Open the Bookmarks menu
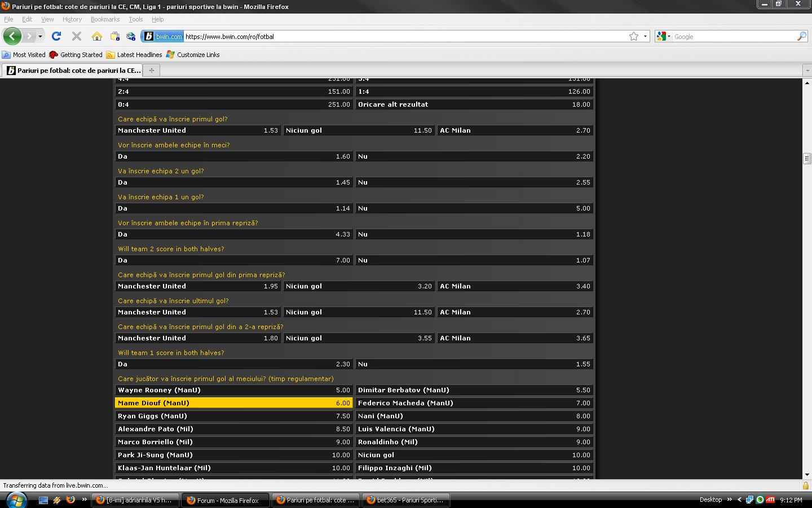 pos(105,19)
